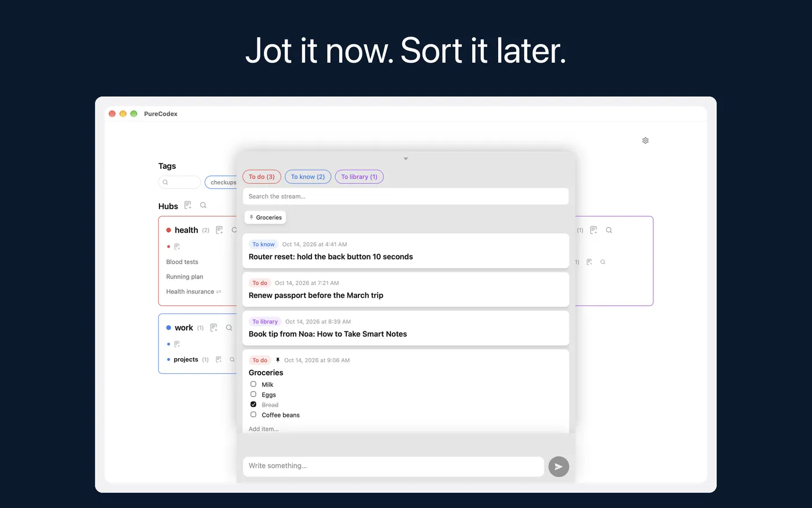
Task: Click the small note icon under health title
Action: (x=177, y=247)
